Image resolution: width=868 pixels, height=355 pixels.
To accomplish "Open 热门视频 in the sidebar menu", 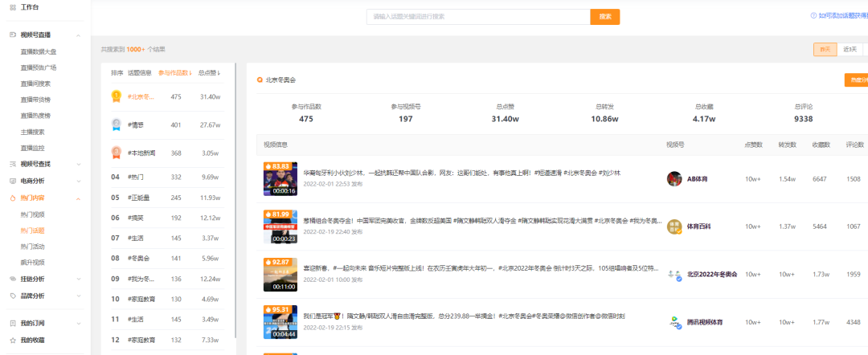I will pyautogui.click(x=32, y=214).
